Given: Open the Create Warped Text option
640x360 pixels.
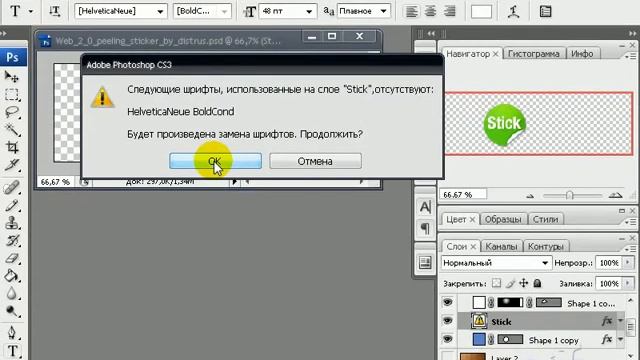Looking at the screenshot, I should [x=514, y=11].
